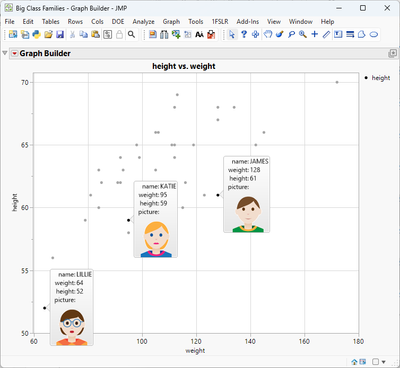Viewport: 400px width, 368px height.
Task: Select the Polygon shape tool
Action: pos(362,34)
